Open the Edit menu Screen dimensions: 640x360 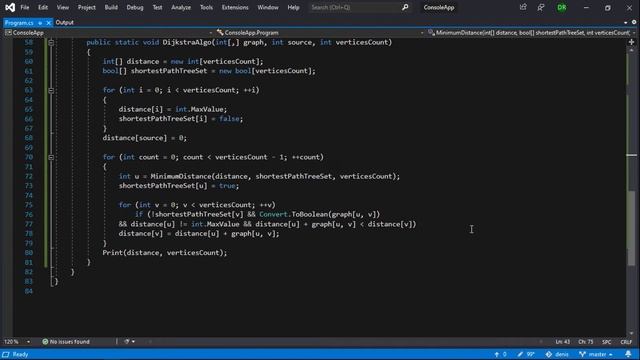[43, 7]
